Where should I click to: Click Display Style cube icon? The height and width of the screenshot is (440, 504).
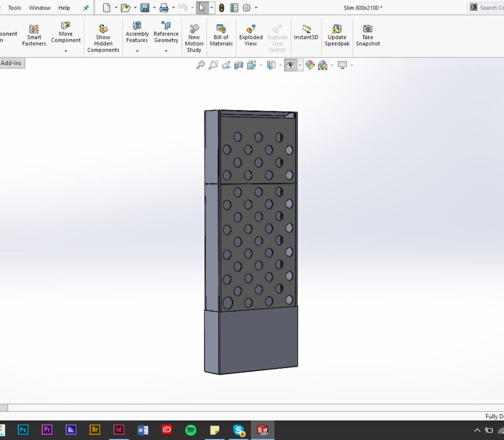[x=271, y=65]
